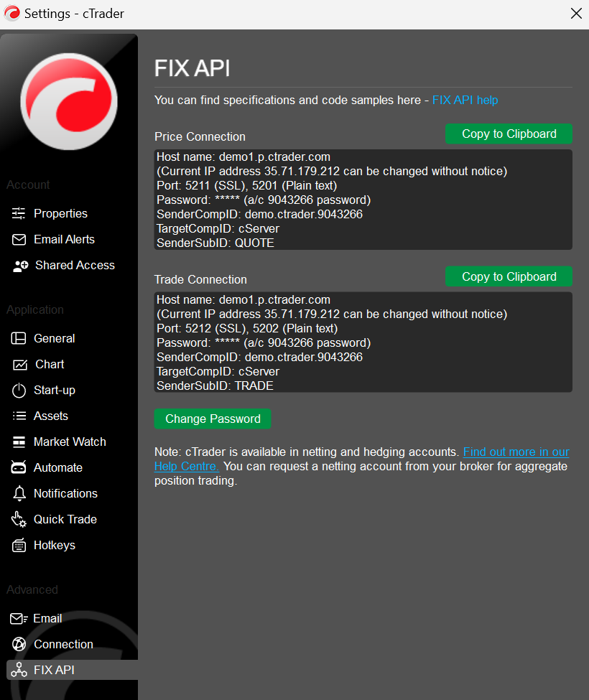Image resolution: width=589 pixels, height=700 pixels.
Task: Click Port 5211 (SSL) line
Action: click(247, 185)
